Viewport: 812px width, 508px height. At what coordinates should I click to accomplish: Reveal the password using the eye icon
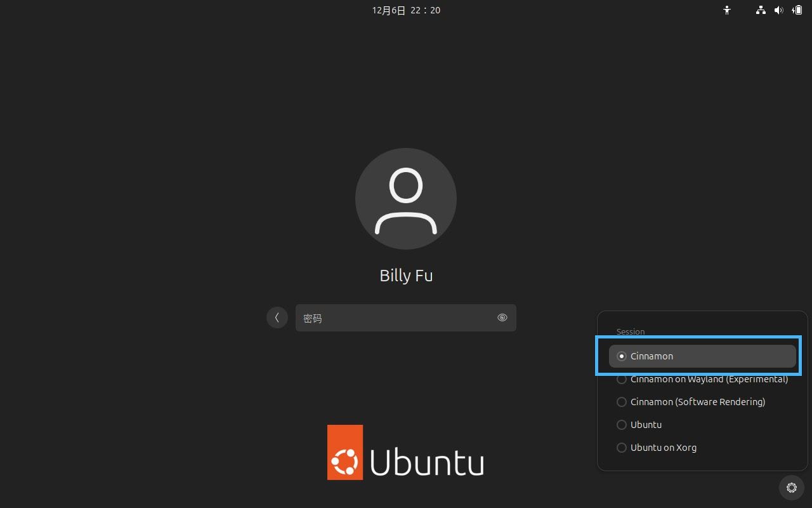pos(502,317)
